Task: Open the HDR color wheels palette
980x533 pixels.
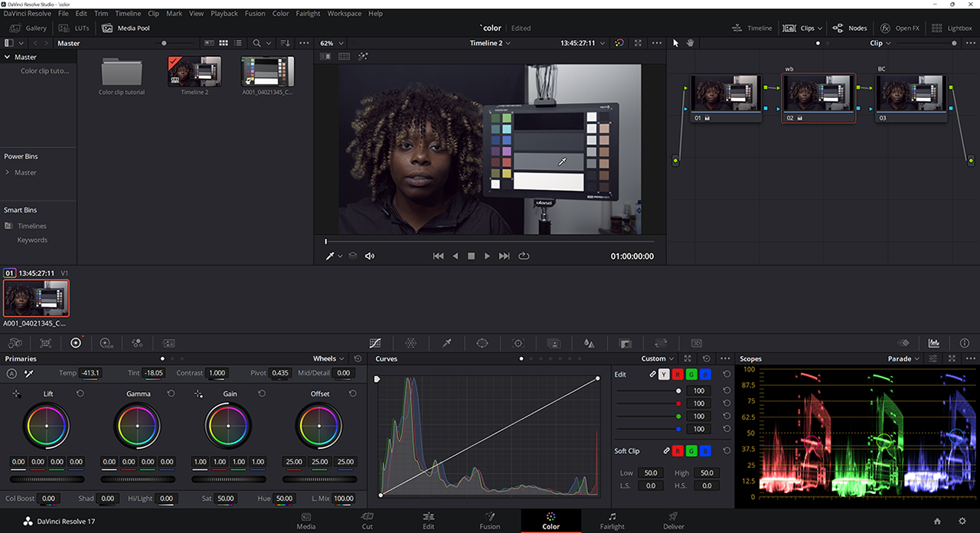Action: pyautogui.click(x=106, y=343)
